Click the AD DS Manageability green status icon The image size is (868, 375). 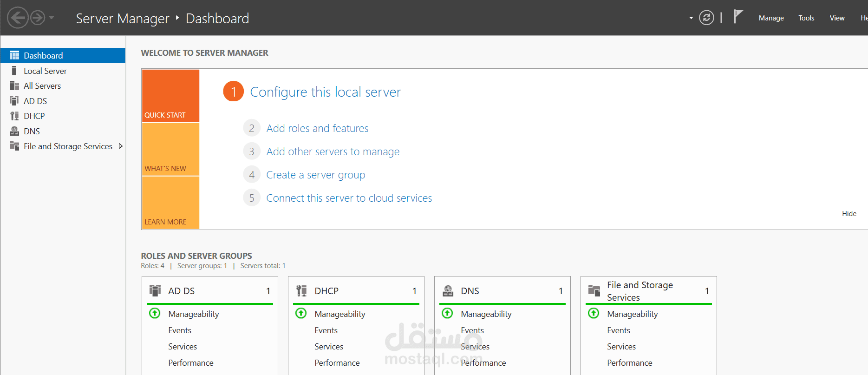point(155,313)
